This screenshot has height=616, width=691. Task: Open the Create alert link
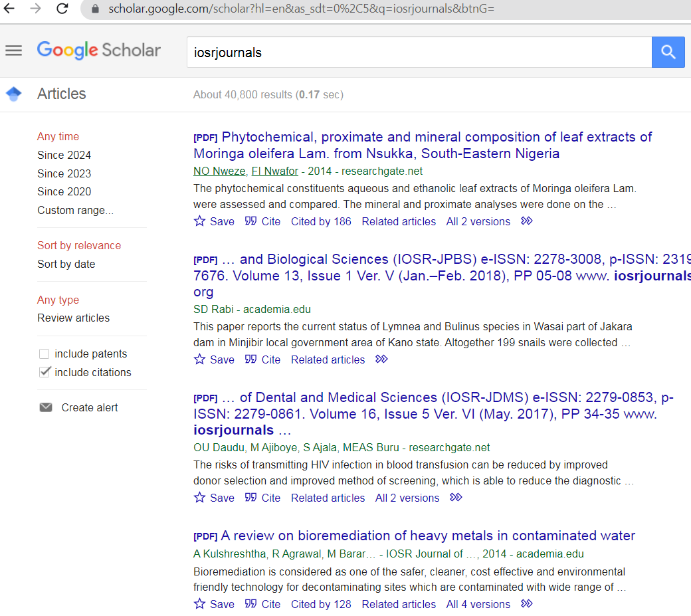[x=90, y=407]
